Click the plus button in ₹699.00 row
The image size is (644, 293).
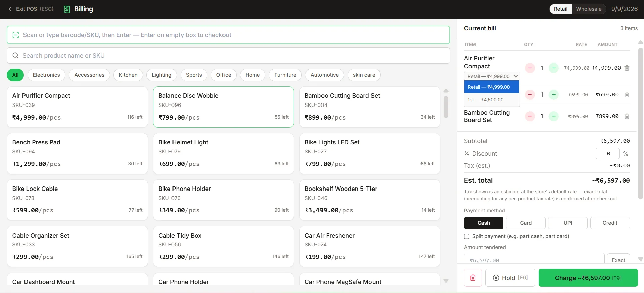coord(554,95)
